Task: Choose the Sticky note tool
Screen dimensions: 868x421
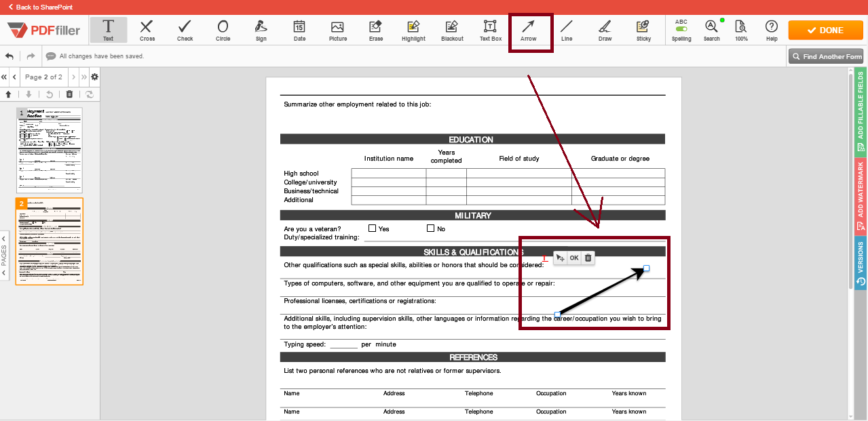Action: tap(643, 30)
